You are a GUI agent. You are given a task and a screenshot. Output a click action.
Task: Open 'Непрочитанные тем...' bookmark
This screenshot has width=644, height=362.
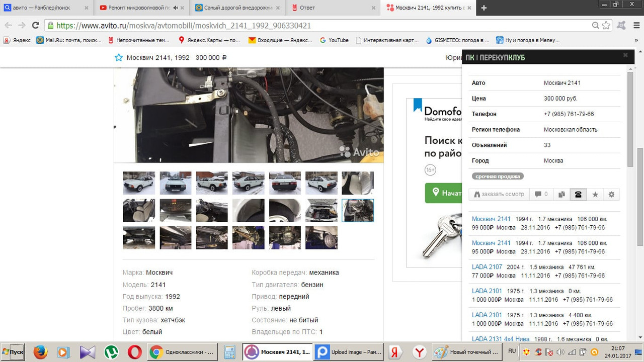click(x=139, y=40)
